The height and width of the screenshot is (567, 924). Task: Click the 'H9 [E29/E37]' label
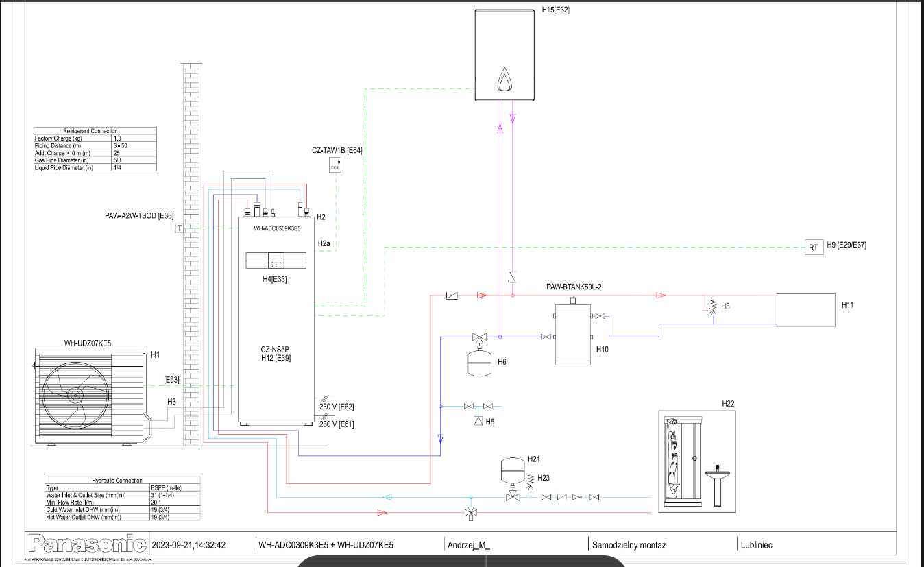[847, 245]
